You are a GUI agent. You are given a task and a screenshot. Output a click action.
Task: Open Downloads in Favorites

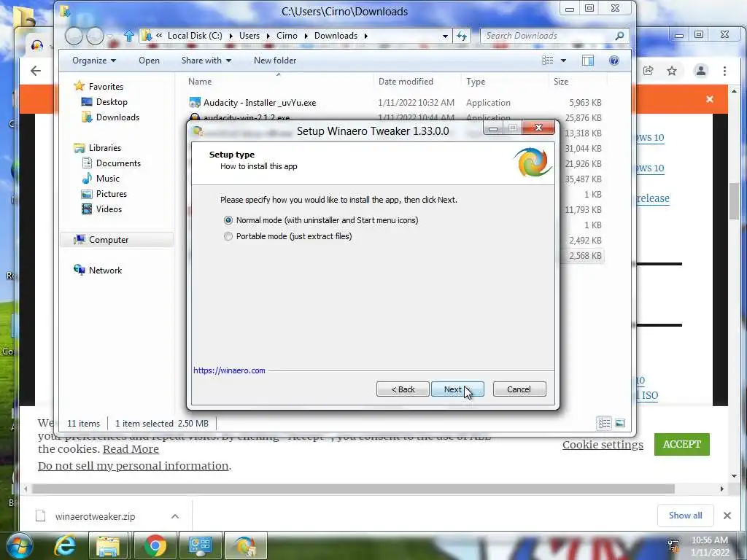tap(117, 117)
